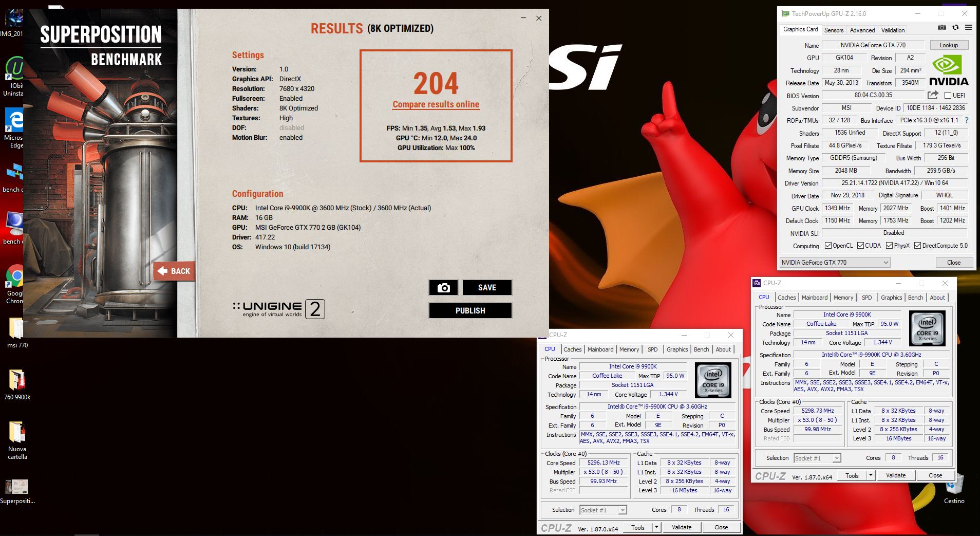Open the 760 9900k folder icon
Image resolution: width=980 pixels, height=536 pixels.
tap(17, 385)
